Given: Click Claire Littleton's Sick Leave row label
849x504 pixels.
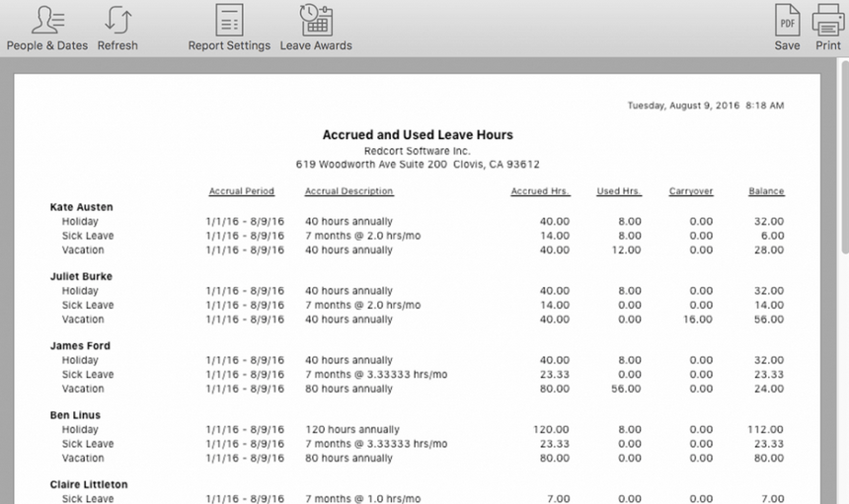Looking at the screenshot, I should [x=88, y=499].
